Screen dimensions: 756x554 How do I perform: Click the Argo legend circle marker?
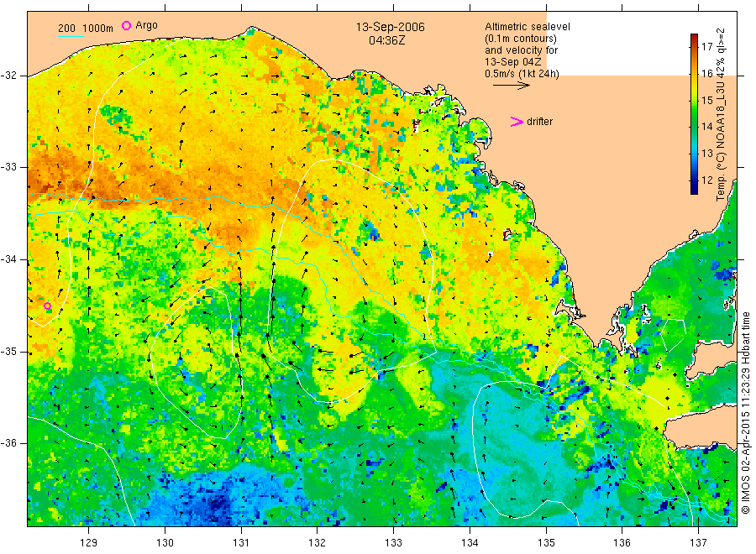126,25
